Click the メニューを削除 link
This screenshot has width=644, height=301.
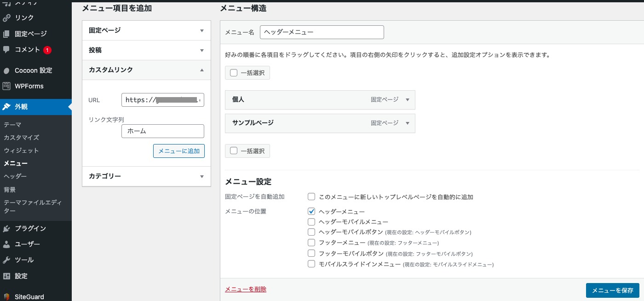(245, 289)
